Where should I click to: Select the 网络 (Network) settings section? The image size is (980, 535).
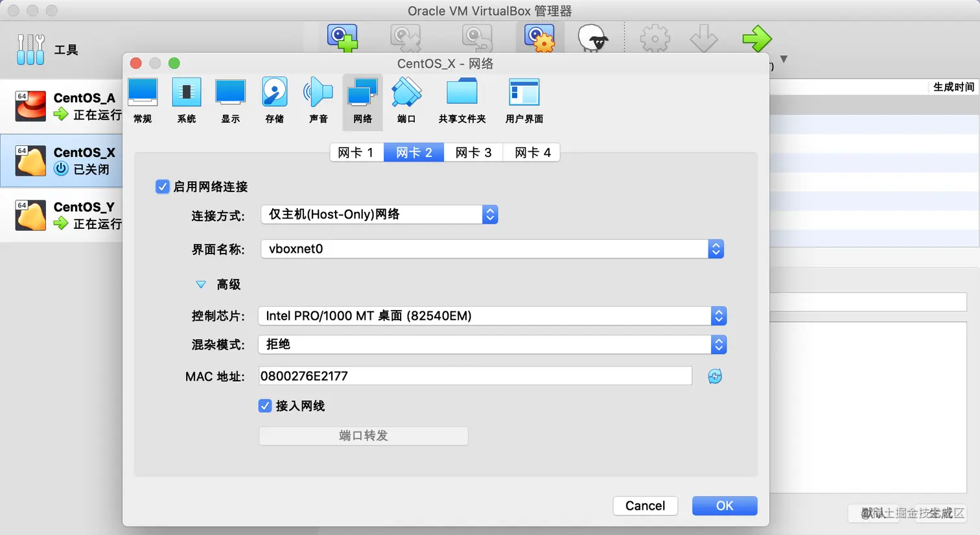(362, 102)
